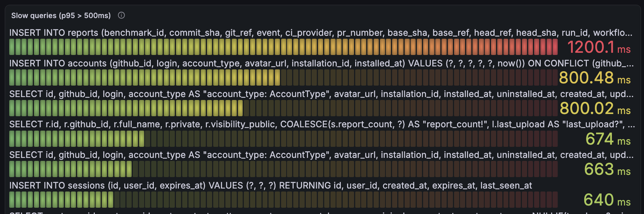This screenshot has height=214, width=644.
Task: Click the gauge bar for INSERT INTO reports
Action: click(283, 47)
